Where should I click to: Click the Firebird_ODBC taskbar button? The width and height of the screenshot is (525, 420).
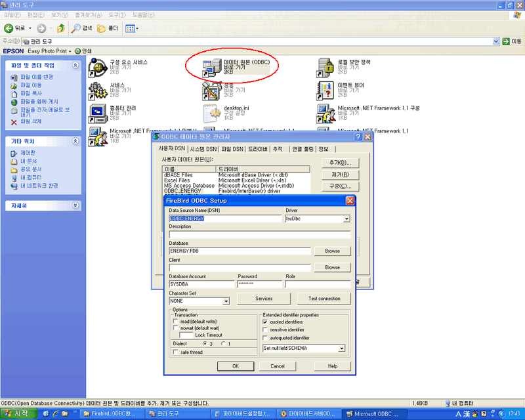(x=112, y=413)
